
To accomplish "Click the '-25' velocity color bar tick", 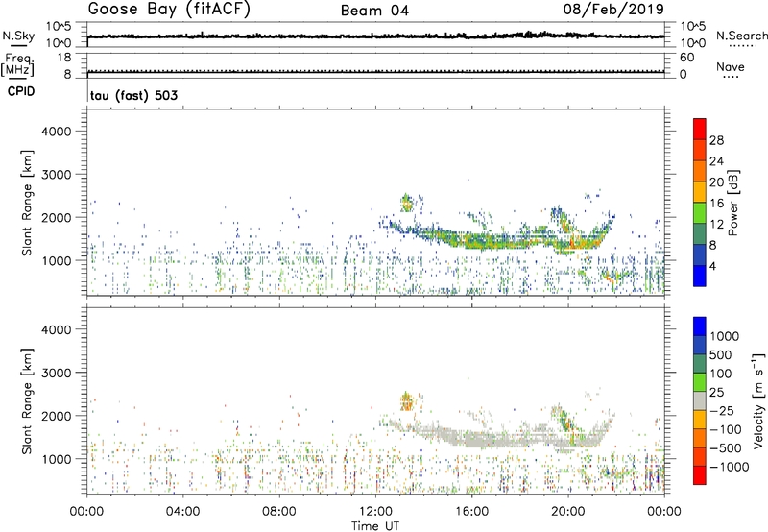I will 722,411.
